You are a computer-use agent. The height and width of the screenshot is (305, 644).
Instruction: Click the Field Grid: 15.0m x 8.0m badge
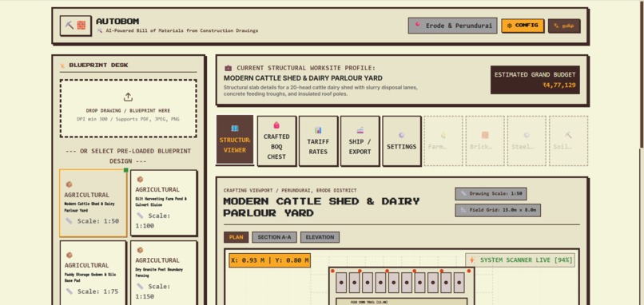tap(498, 210)
